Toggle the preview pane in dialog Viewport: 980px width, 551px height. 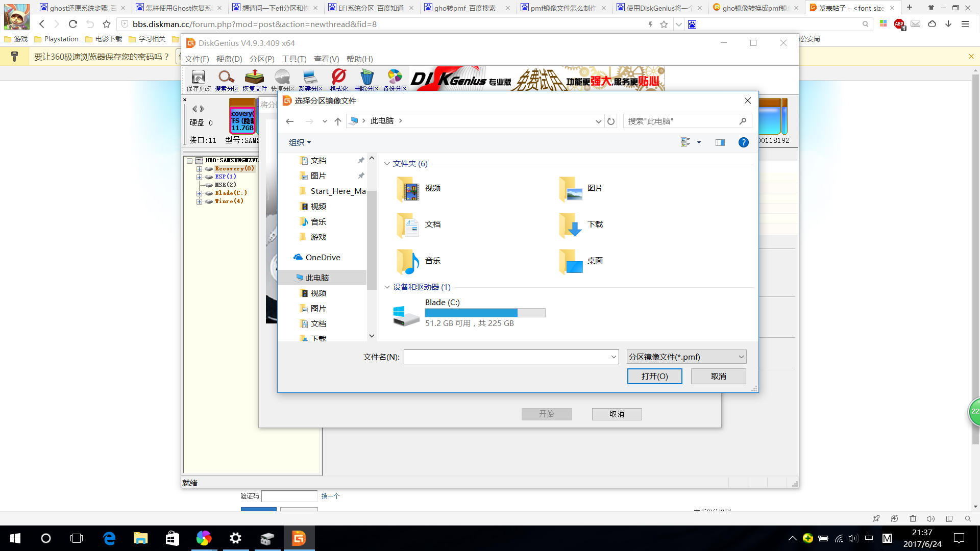tap(720, 142)
